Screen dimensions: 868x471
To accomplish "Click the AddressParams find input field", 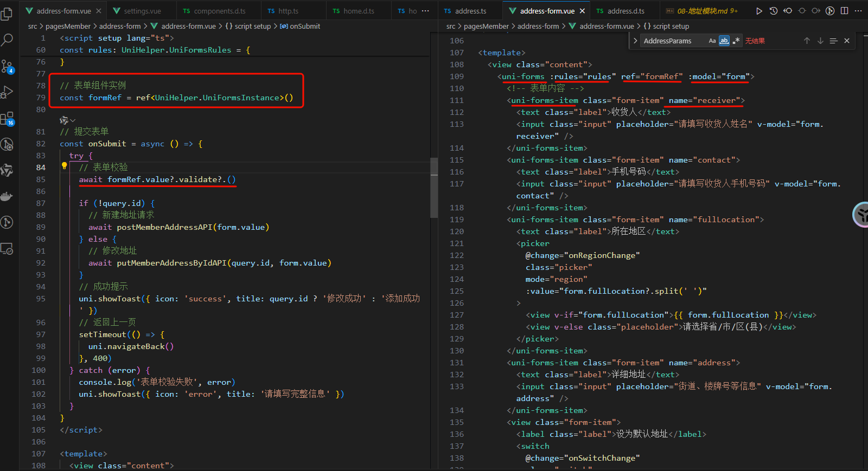I will pos(673,41).
